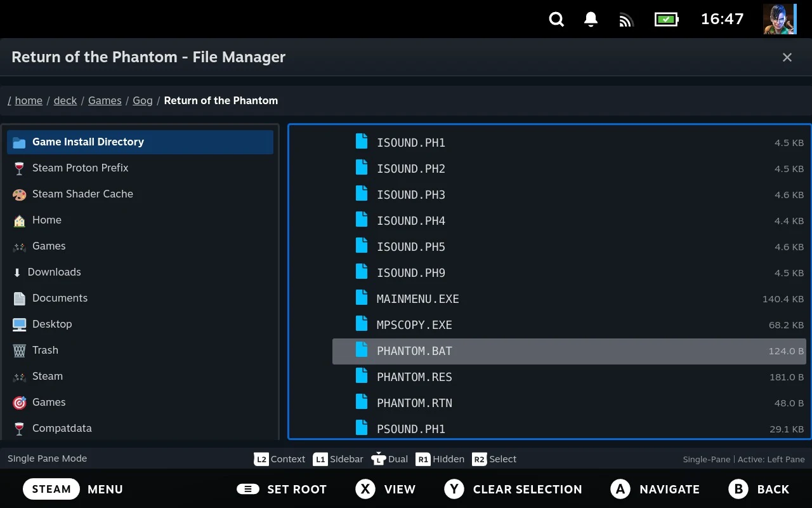Screen dimensions: 812x508
Task: Click the B BACK button
Action: [x=759, y=489]
